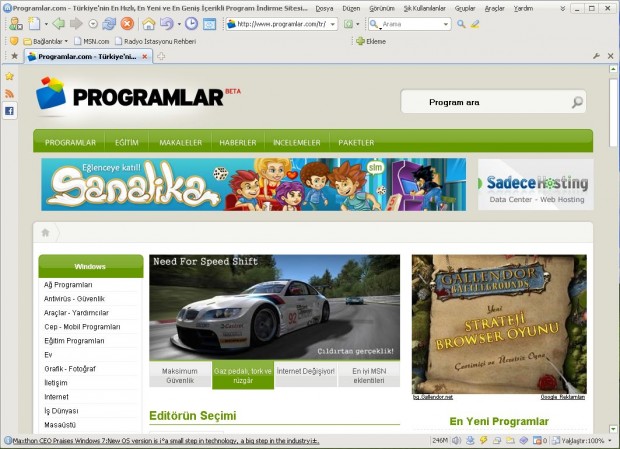Viewport: 620px width, 449px height.
Task: Click the home icon in breadcrumb bar
Action: (45, 232)
